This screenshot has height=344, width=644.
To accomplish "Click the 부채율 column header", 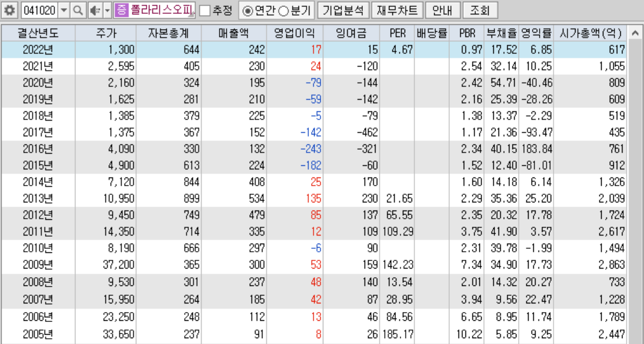I will (502, 33).
